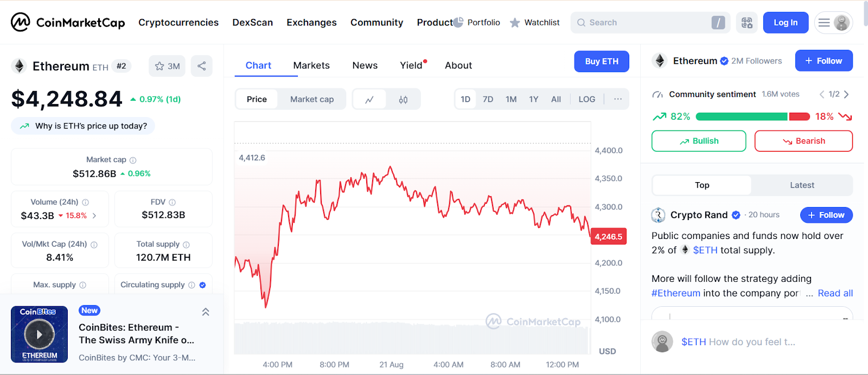This screenshot has height=375, width=868.
Task: Switch to the Latest posts tab
Action: pyautogui.click(x=802, y=185)
